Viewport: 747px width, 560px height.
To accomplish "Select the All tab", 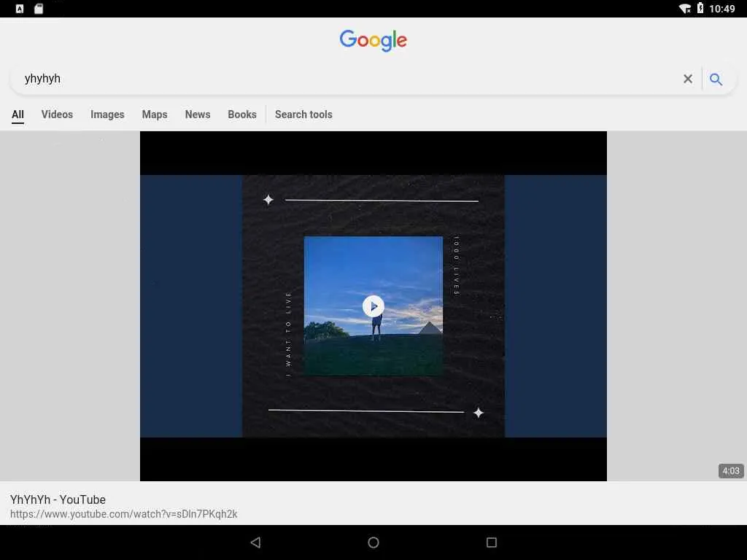I will click(18, 114).
